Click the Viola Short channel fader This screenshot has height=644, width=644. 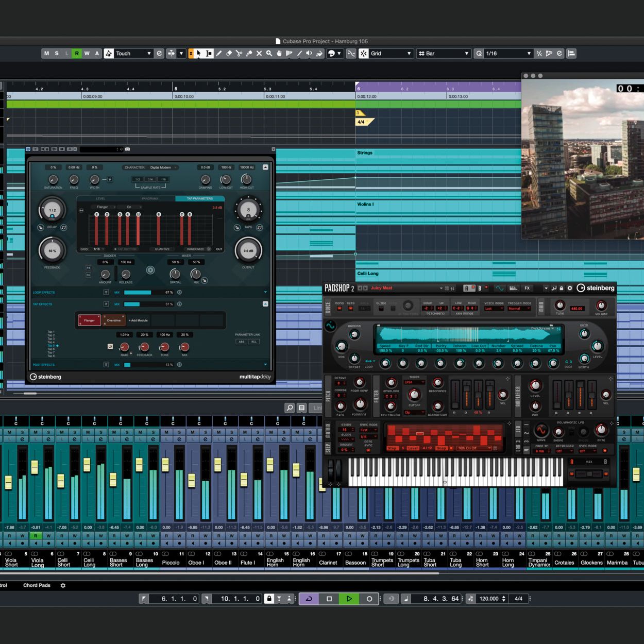point(8,482)
